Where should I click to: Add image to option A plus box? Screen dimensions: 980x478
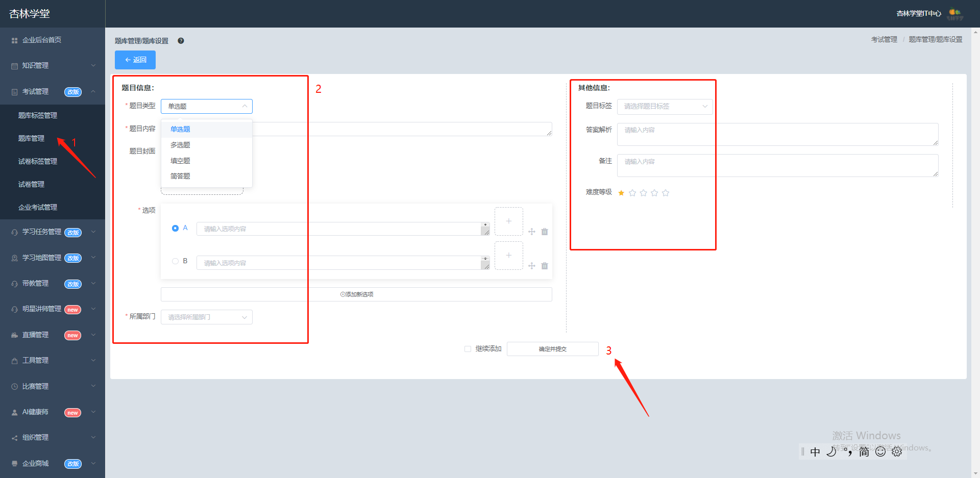[509, 221]
